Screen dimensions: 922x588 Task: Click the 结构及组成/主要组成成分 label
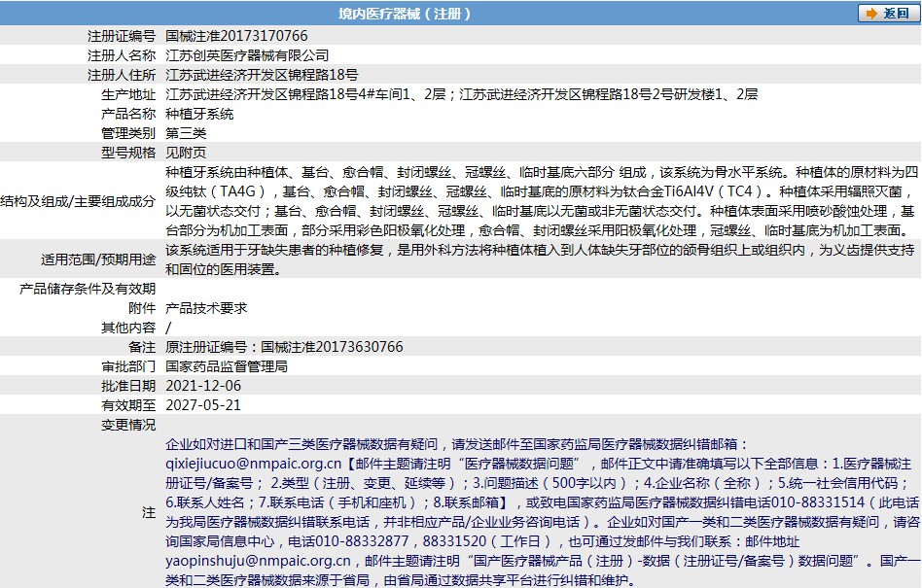(78, 201)
